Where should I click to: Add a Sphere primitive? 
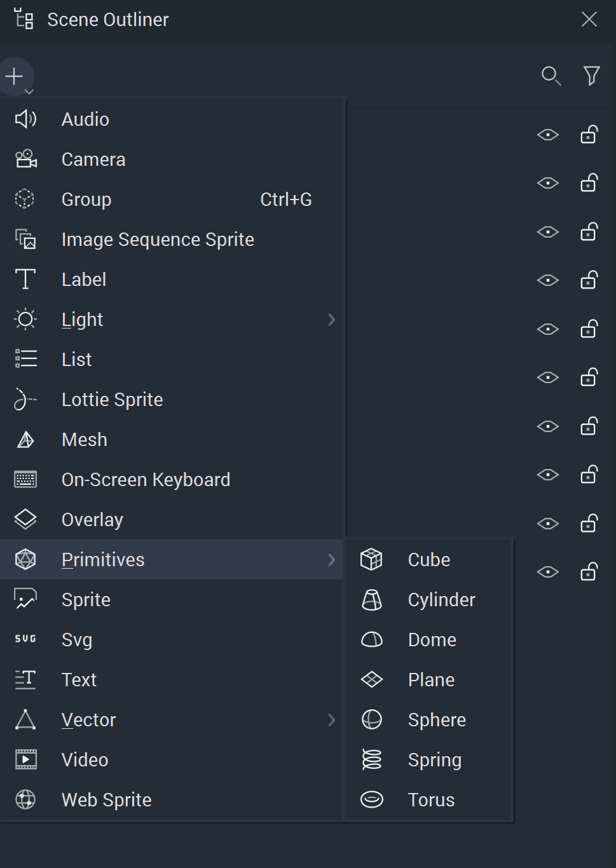(437, 720)
